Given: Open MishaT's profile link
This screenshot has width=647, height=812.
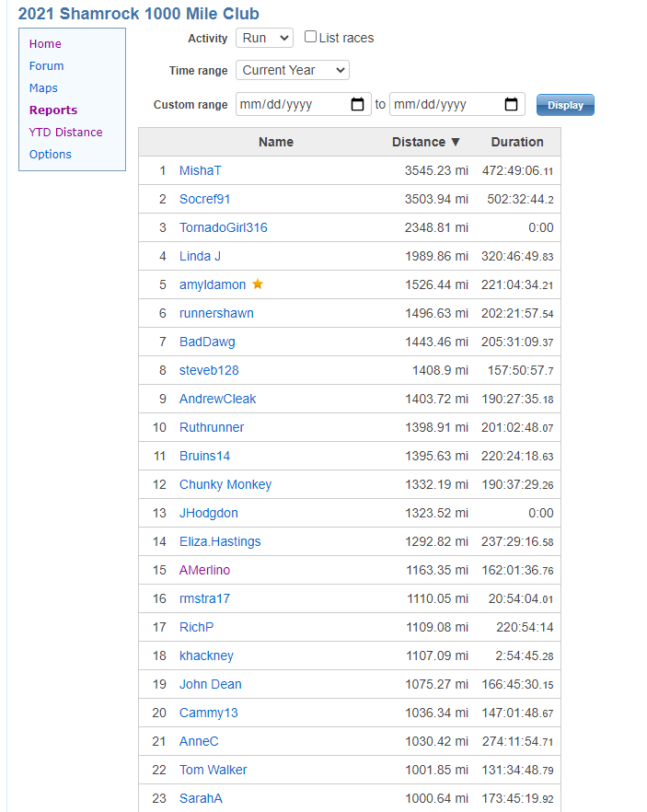Looking at the screenshot, I should click(201, 170).
